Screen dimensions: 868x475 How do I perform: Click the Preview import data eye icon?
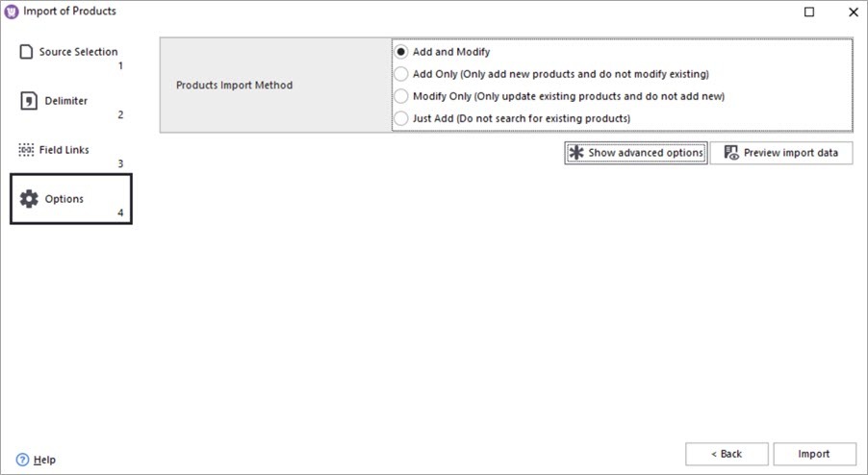click(x=731, y=153)
